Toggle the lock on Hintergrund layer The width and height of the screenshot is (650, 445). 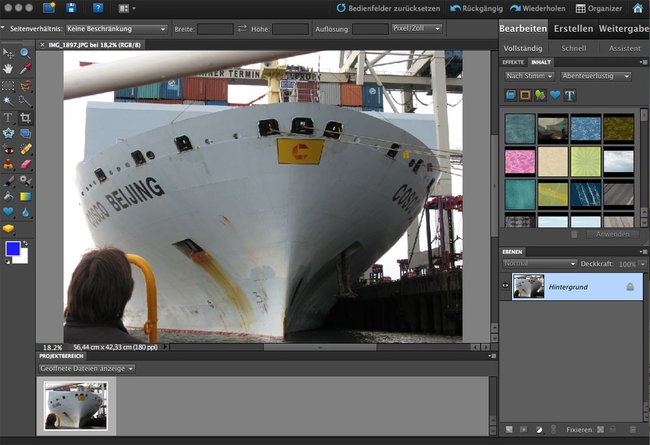[x=630, y=287]
